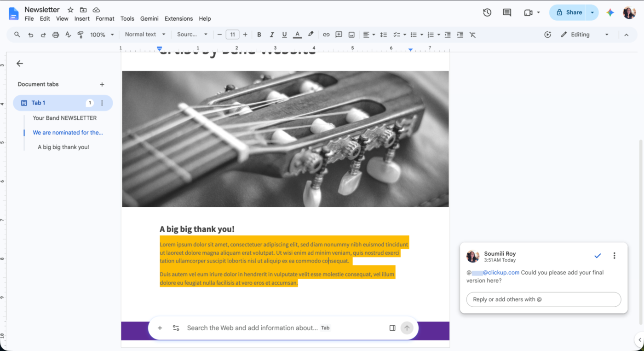Toggle italic formatting

[x=272, y=35]
